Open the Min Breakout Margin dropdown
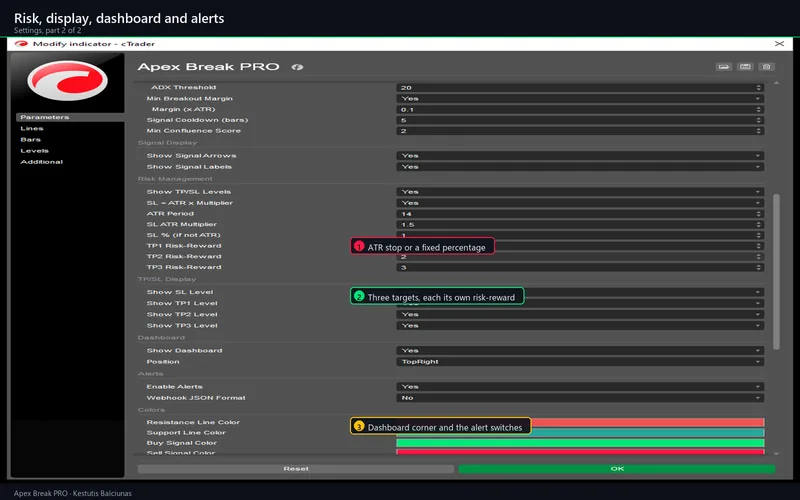 coord(580,98)
